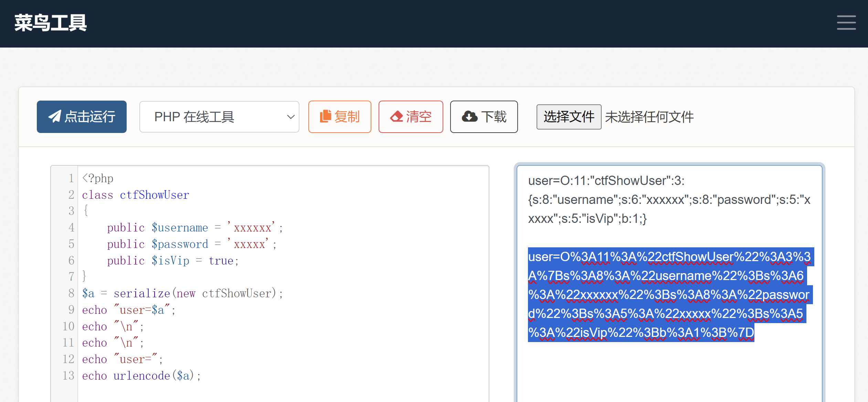868x402 pixels.
Task: Clear editor with 清空 button
Action: pos(411,117)
